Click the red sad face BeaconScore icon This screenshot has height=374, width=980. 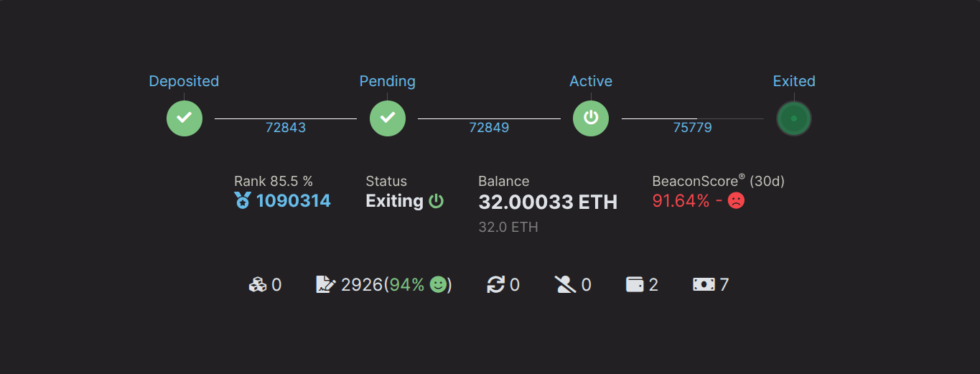coord(736,201)
